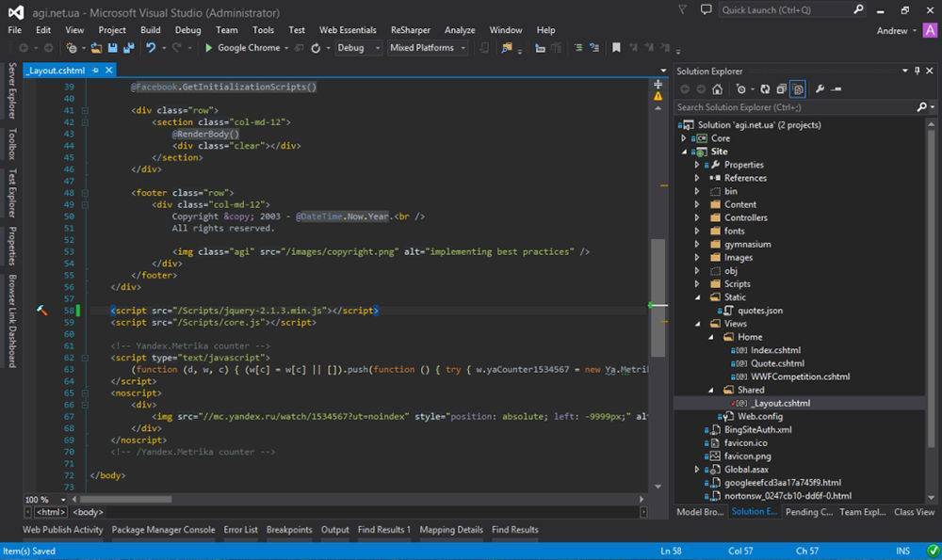The width and height of the screenshot is (942, 560).
Task: Open Properties wrench icon in Solution Explorer
Action: point(820,89)
